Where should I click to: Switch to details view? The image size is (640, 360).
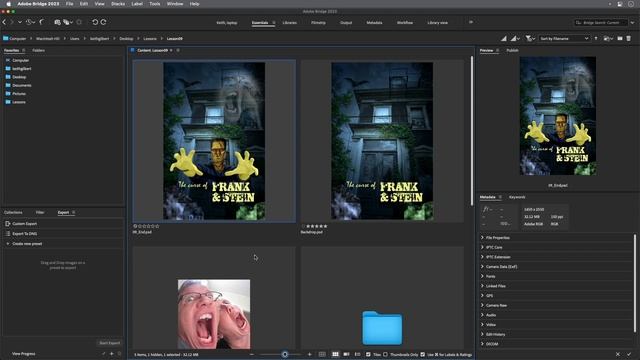click(346, 354)
